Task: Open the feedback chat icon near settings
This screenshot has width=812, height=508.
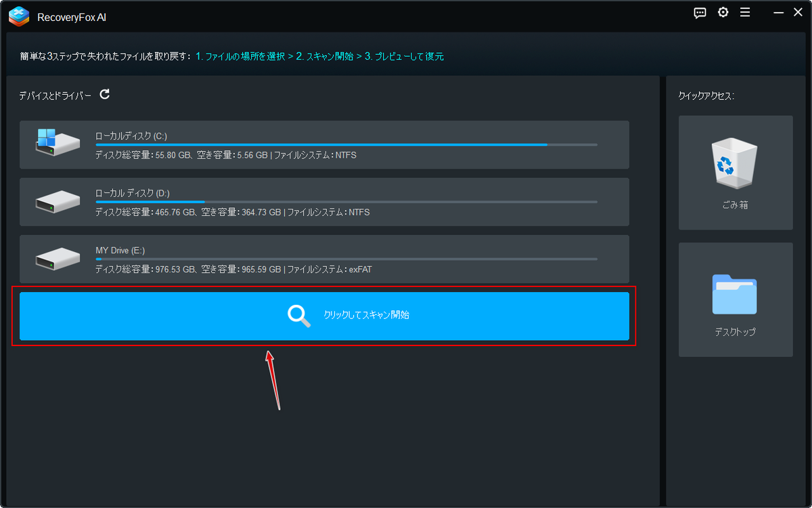Action: coord(699,12)
